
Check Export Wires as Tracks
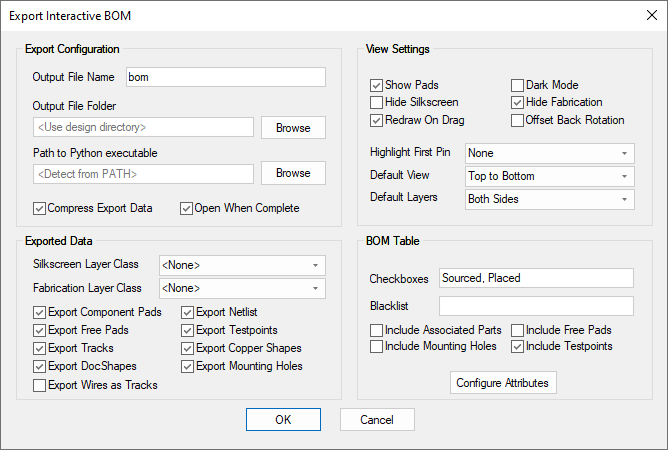pyautogui.click(x=40, y=385)
